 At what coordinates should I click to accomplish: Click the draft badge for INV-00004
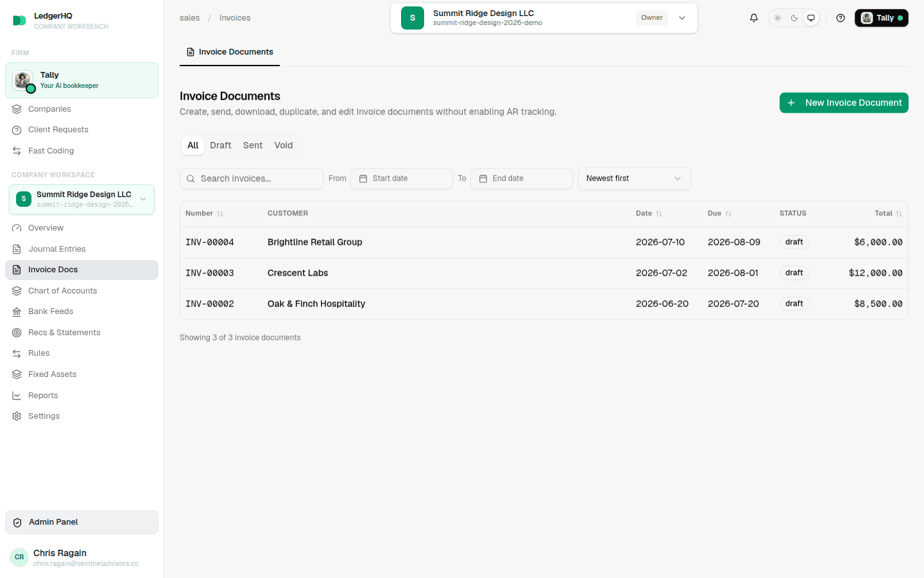pos(794,242)
